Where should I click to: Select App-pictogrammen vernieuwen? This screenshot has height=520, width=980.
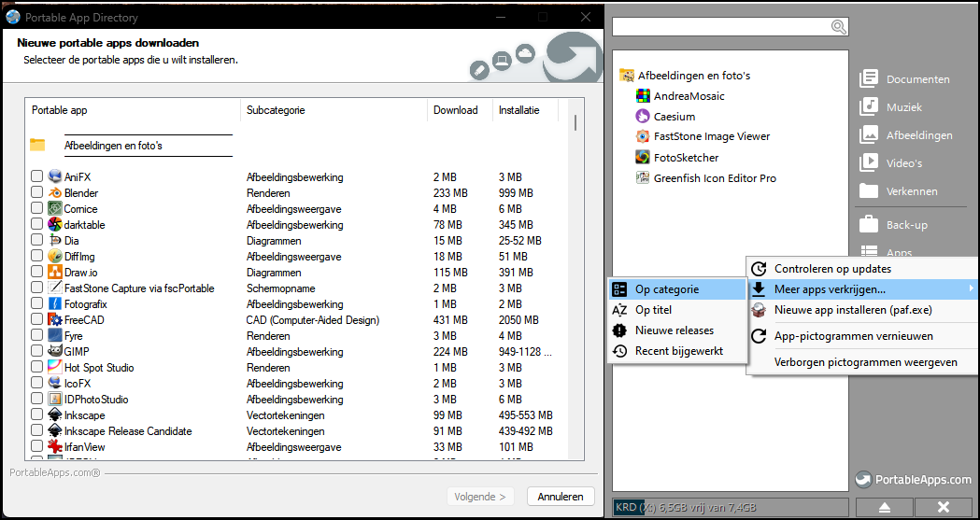point(862,336)
